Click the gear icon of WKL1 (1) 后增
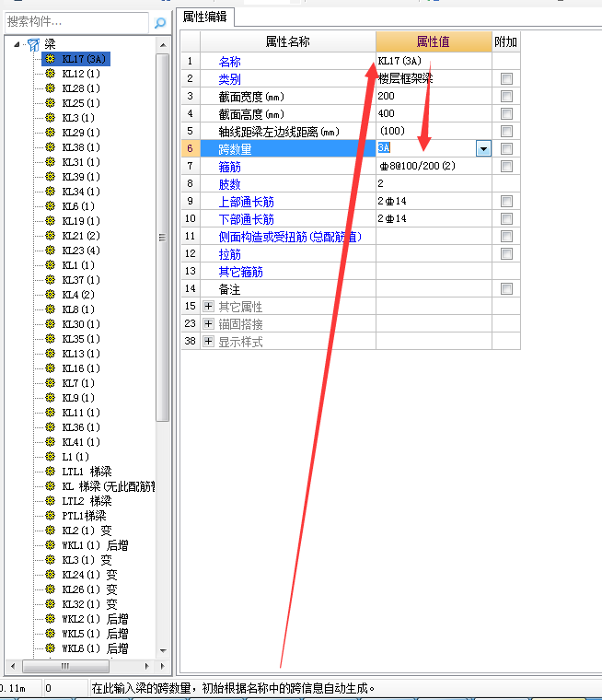This screenshot has height=700, width=602. (51, 544)
